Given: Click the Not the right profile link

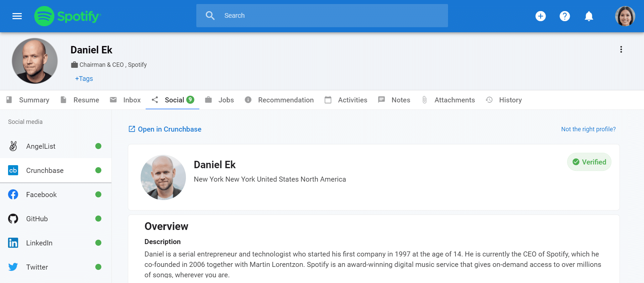Looking at the screenshot, I should click(x=588, y=129).
